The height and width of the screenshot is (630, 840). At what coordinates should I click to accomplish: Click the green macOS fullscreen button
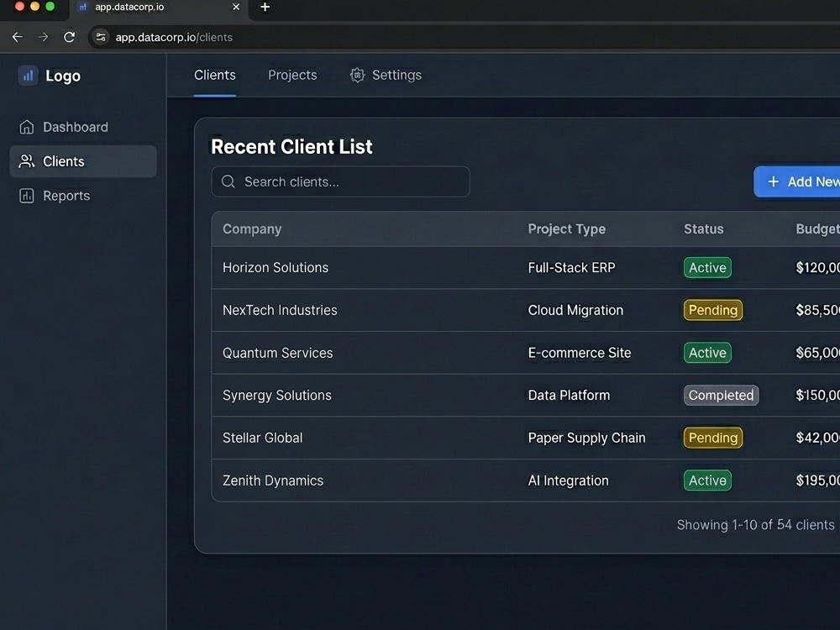pyautogui.click(x=50, y=7)
